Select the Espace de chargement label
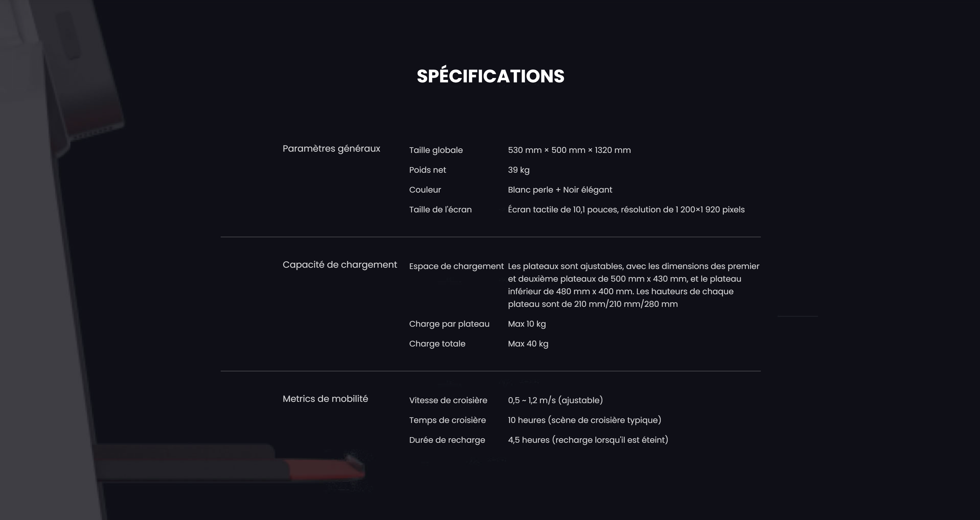980x520 pixels. pyautogui.click(x=456, y=266)
